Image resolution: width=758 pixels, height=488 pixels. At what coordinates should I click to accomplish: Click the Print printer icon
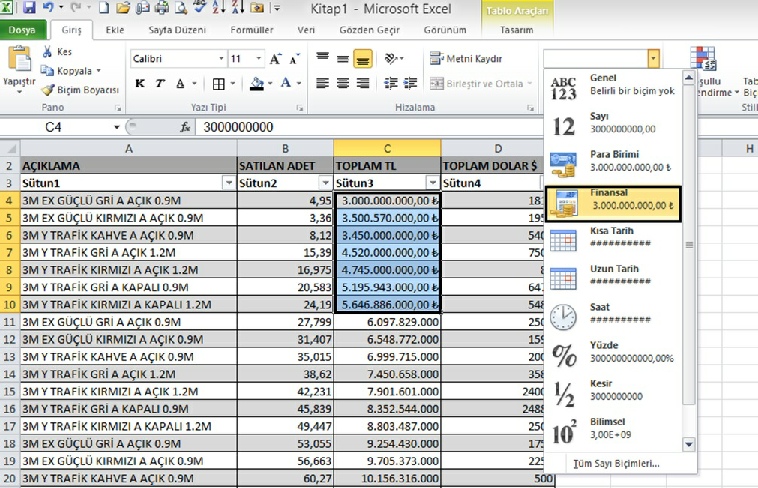click(162, 7)
